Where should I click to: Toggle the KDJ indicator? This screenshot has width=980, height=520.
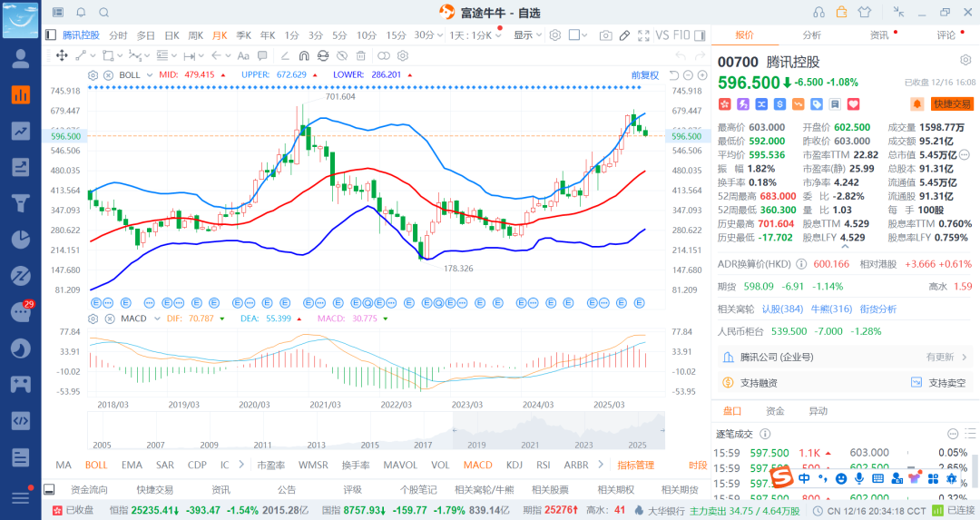click(514, 465)
